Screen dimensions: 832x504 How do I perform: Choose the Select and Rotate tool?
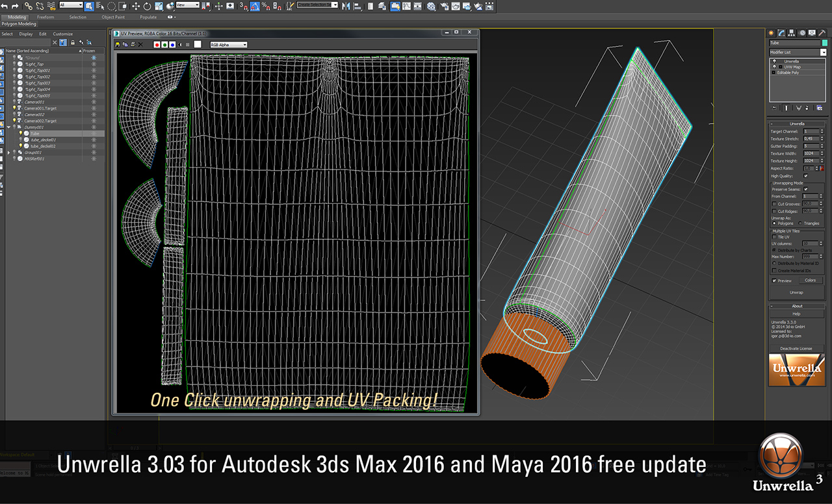click(147, 6)
